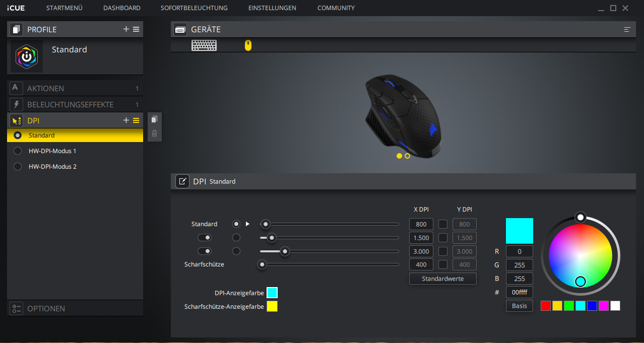Click the PROFILE panel header icon
The width and height of the screenshot is (644, 343).
click(16, 29)
